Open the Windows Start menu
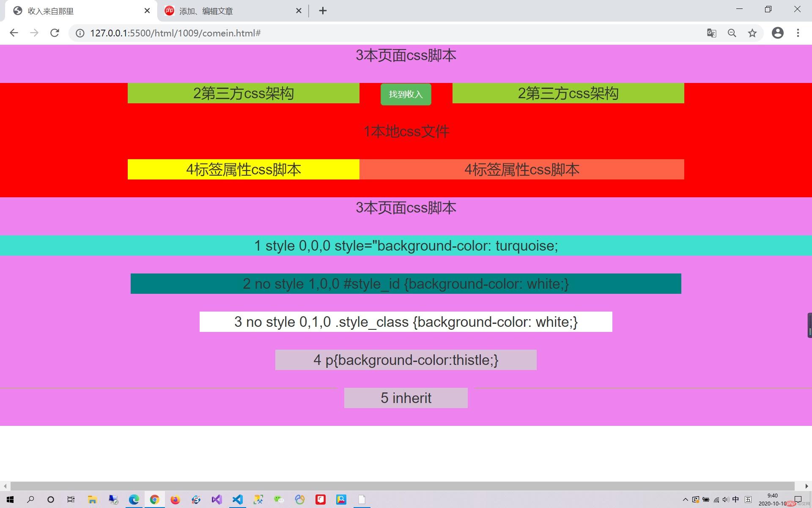Viewport: 812px width, 508px height. [10, 500]
